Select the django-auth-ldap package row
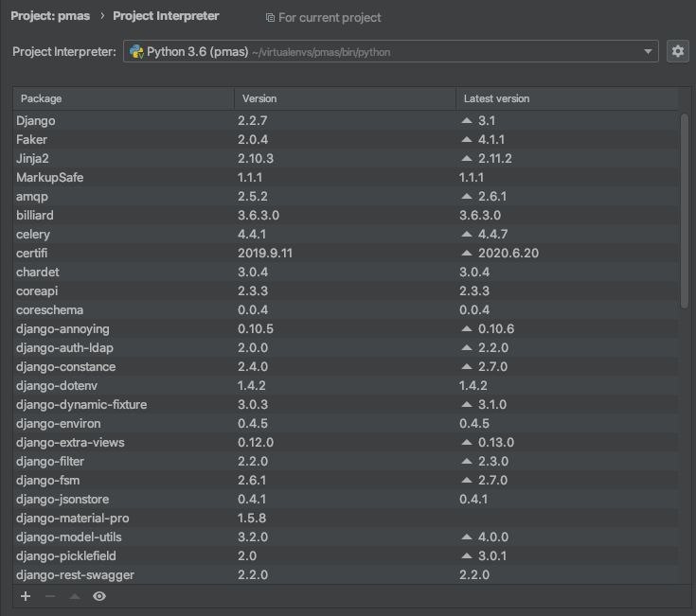The image size is (696, 616). (346, 347)
